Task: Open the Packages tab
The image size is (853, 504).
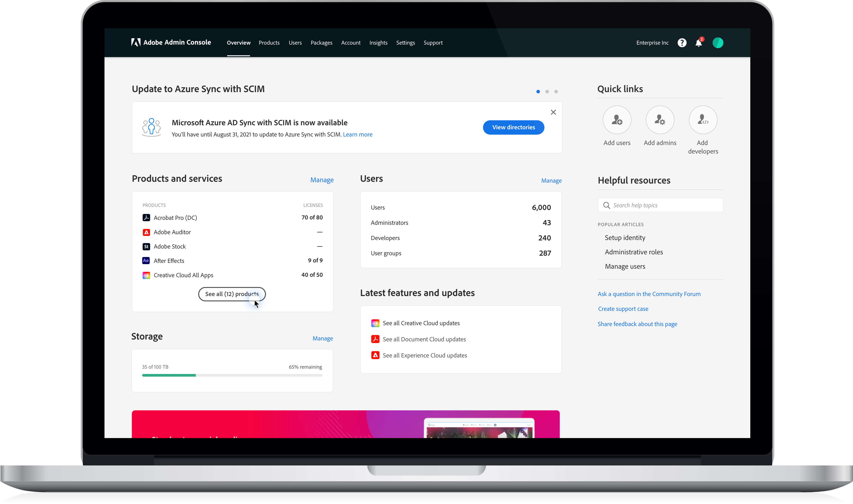Action: click(x=322, y=43)
